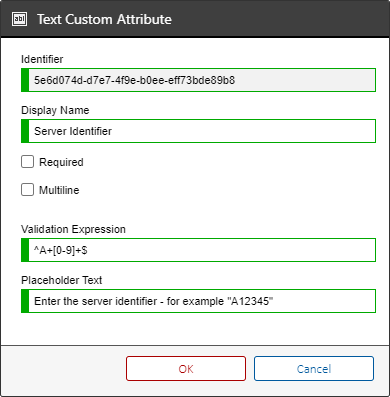390x397 pixels.
Task: Dismiss the dialog with Cancel
Action: click(x=314, y=369)
